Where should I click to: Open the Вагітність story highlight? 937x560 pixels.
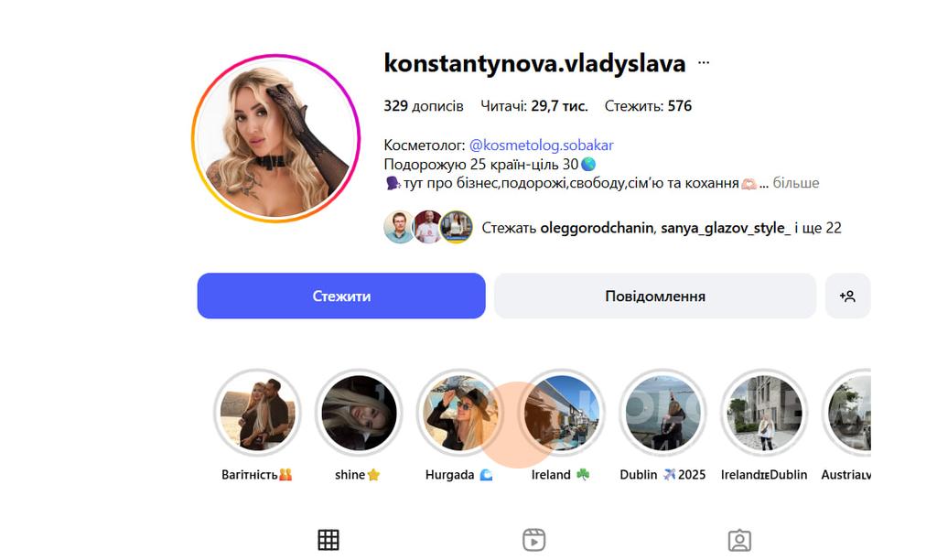[x=257, y=413]
